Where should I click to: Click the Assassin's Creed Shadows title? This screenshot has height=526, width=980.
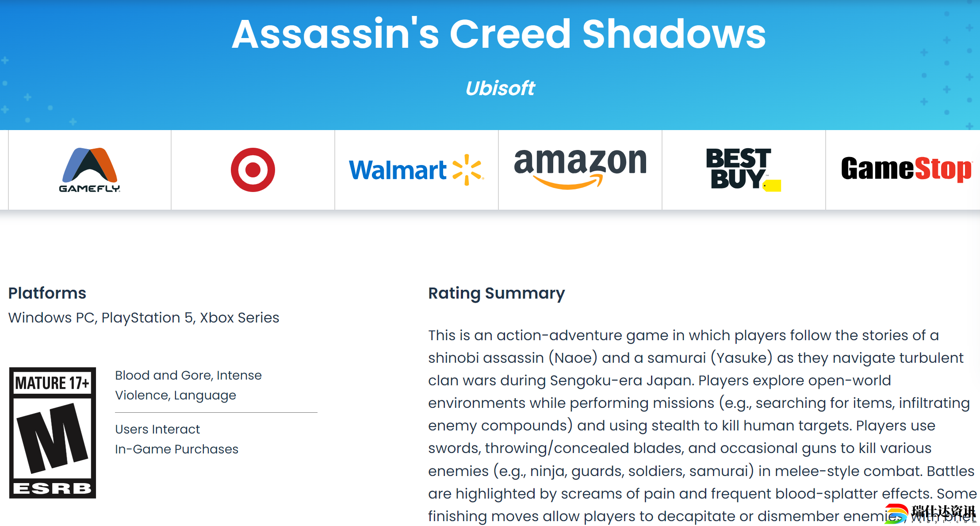(499, 34)
